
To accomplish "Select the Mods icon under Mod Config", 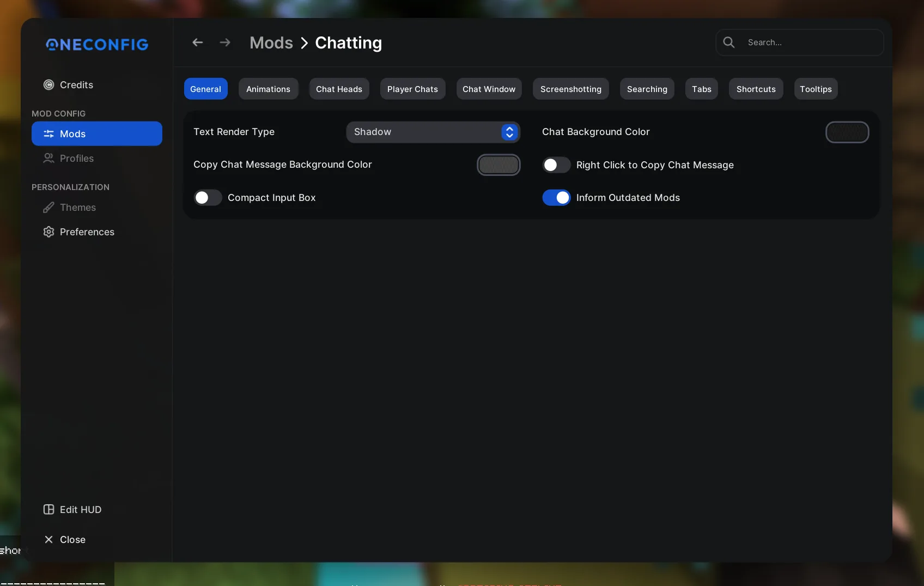I will pyautogui.click(x=48, y=133).
